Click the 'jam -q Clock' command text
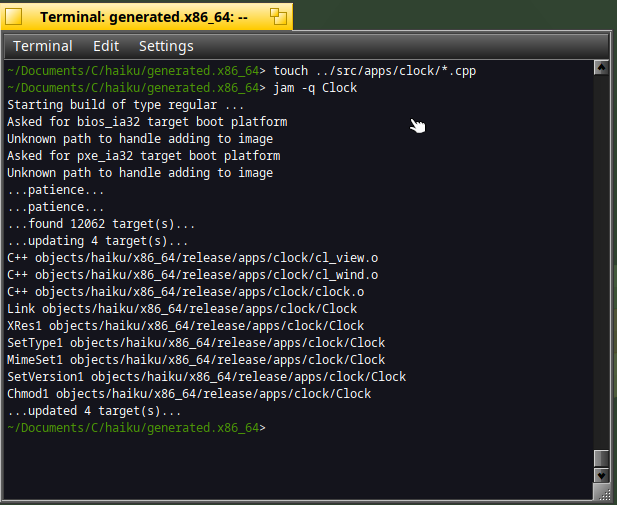Viewport: 617px width, 505px height. [315, 88]
